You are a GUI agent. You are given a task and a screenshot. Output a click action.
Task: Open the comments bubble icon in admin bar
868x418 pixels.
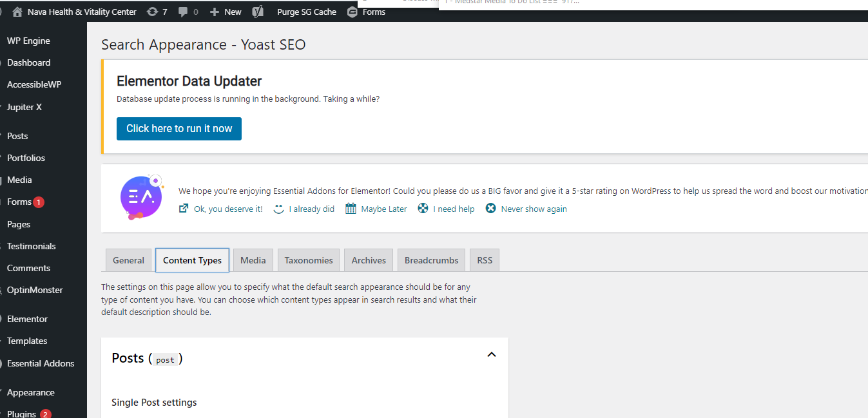tap(183, 12)
